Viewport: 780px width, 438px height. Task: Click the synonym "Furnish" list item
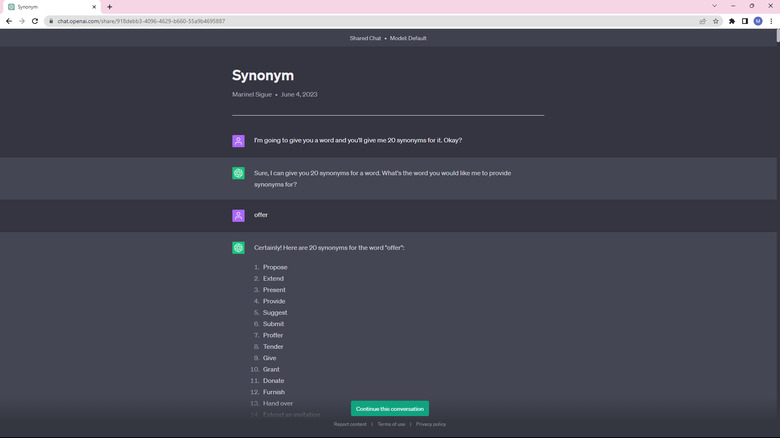click(274, 392)
